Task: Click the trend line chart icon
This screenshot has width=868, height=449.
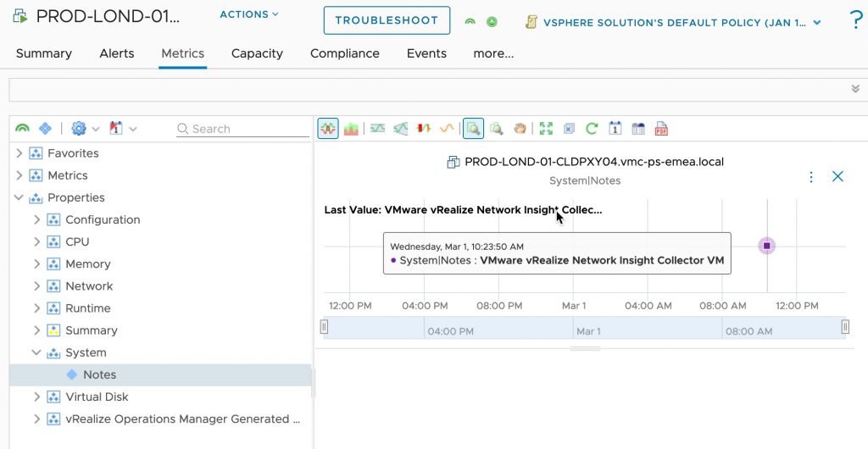Action: pos(401,129)
